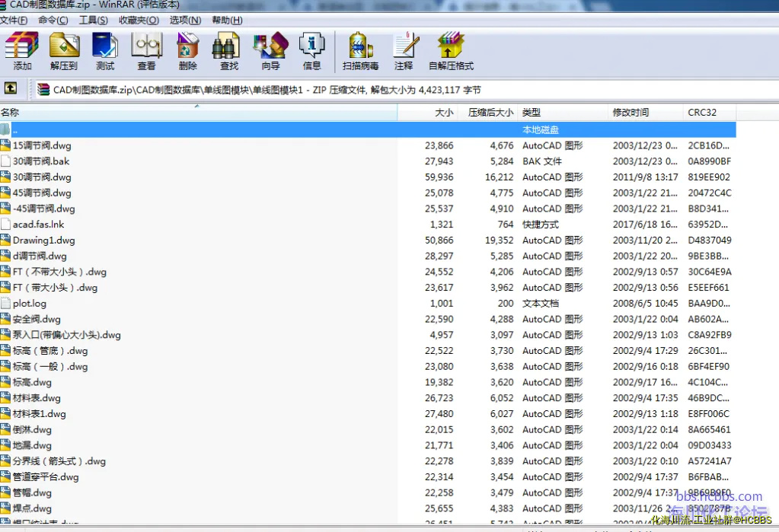Click CRC32 value E8FF006C
The height and width of the screenshot is (532, 779).
coord(708,413)
